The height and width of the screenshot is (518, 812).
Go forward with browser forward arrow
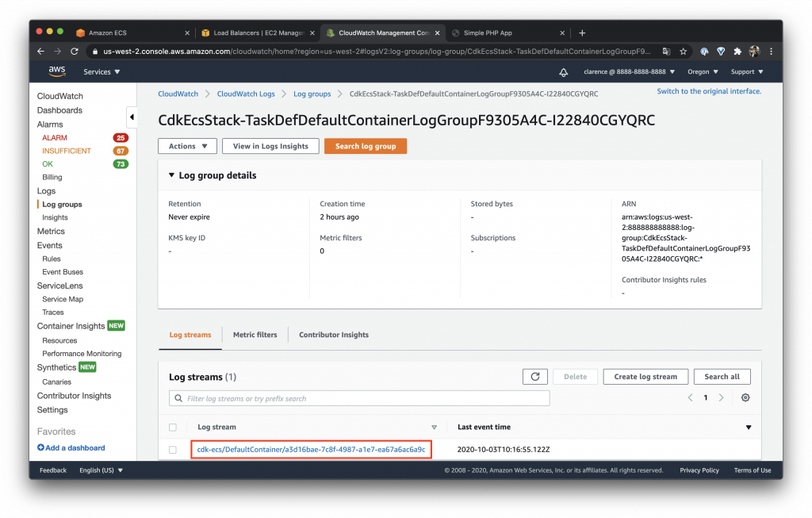pos(57,52)
